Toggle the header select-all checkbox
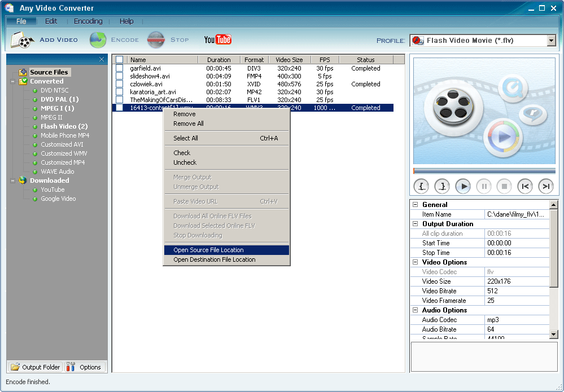This screenshot has height=392, width=564. click(x=120, y=60)
